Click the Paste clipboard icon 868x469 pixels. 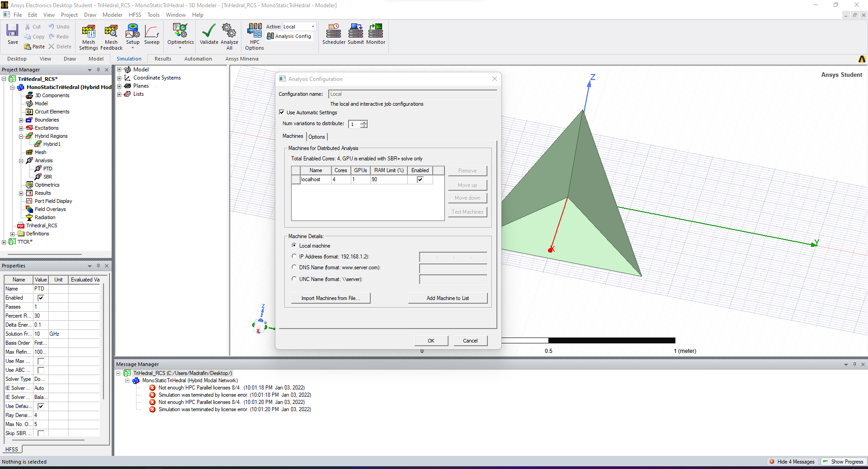[x=28, y=47]
